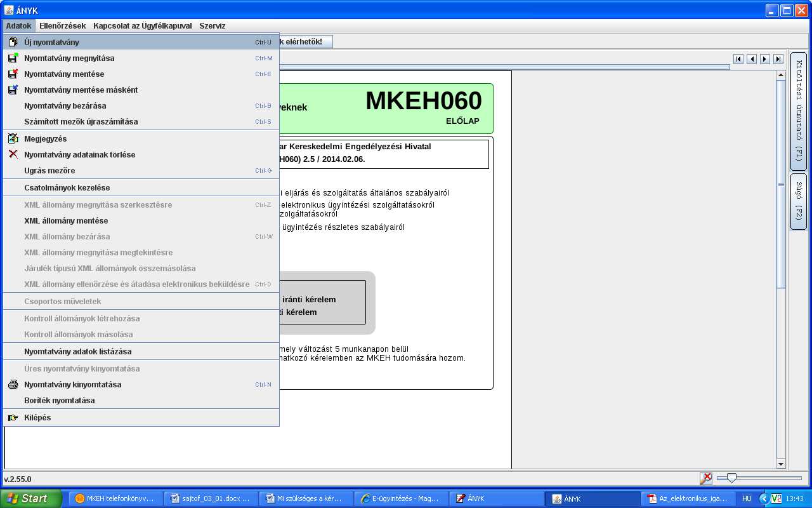Choose Nyomtatvány megnyitása
This screenshot has width=812, height=508.
[x=141, y=58]
